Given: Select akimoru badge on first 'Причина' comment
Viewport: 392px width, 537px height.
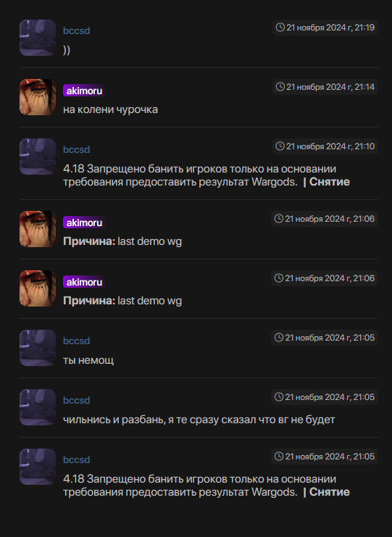Looking at the screenshot, I should (84, 222).
